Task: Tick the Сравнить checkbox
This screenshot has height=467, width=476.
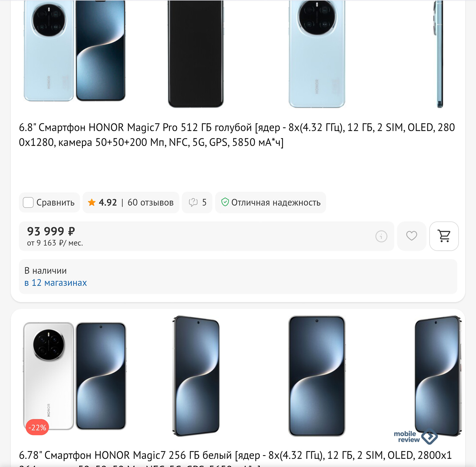Action: [x=28, y=202]
